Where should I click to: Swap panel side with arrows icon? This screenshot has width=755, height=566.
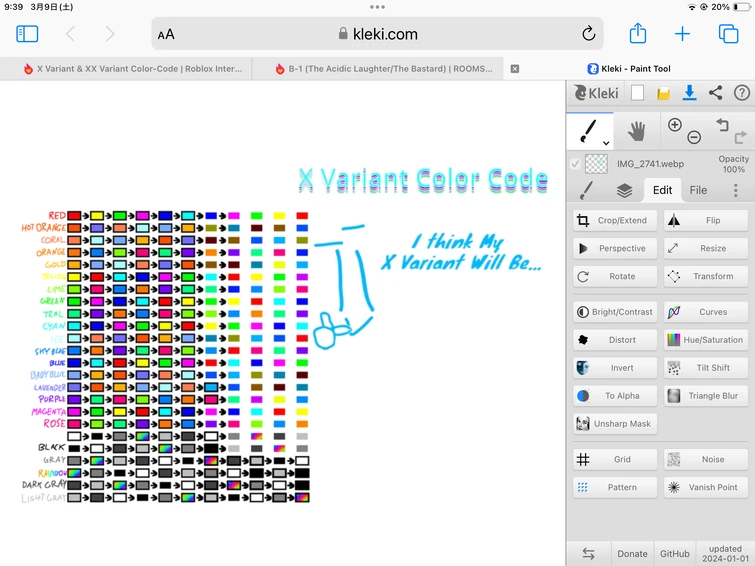[x=588, y=554]
